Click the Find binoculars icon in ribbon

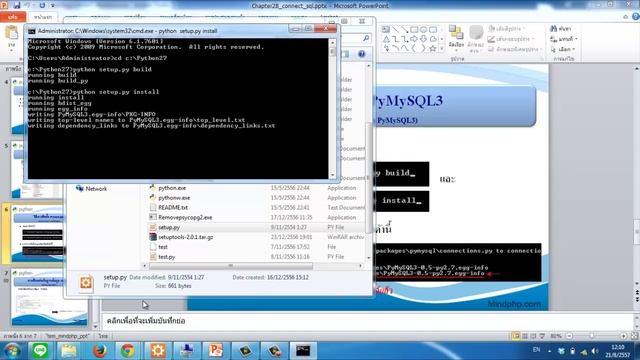[553, 29]
